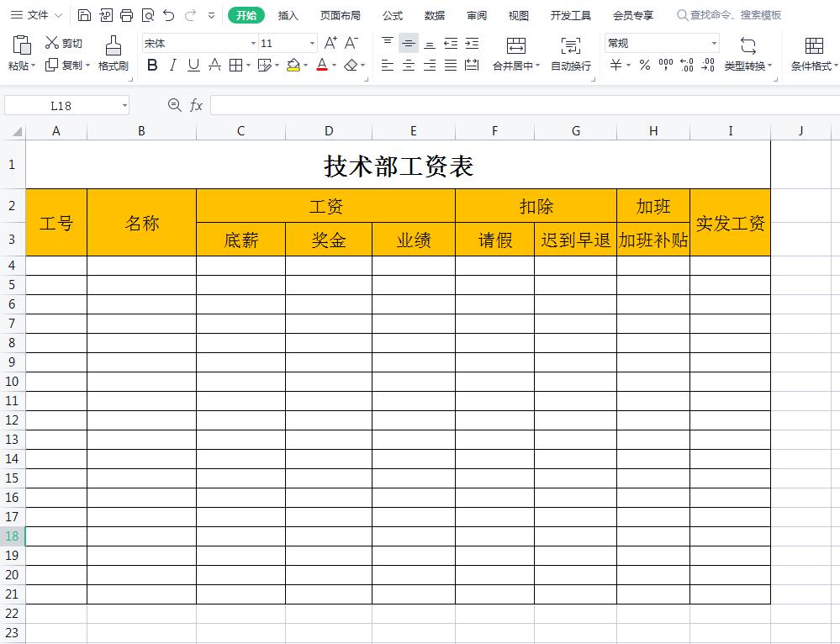This screenshot has height=644, width=840.
Task: Open the number format (常规) dropdown
Action: coord(716,42)
